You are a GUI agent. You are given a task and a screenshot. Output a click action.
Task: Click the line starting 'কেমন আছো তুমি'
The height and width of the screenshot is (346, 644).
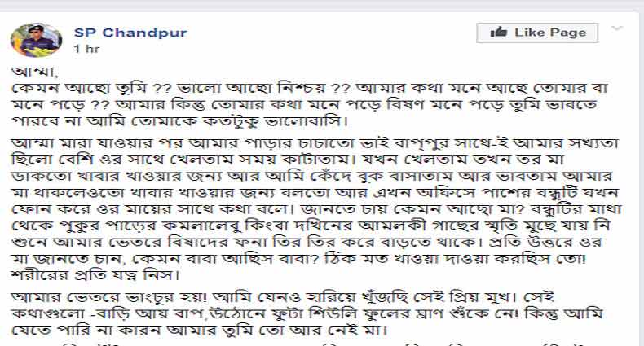[310, 88]
